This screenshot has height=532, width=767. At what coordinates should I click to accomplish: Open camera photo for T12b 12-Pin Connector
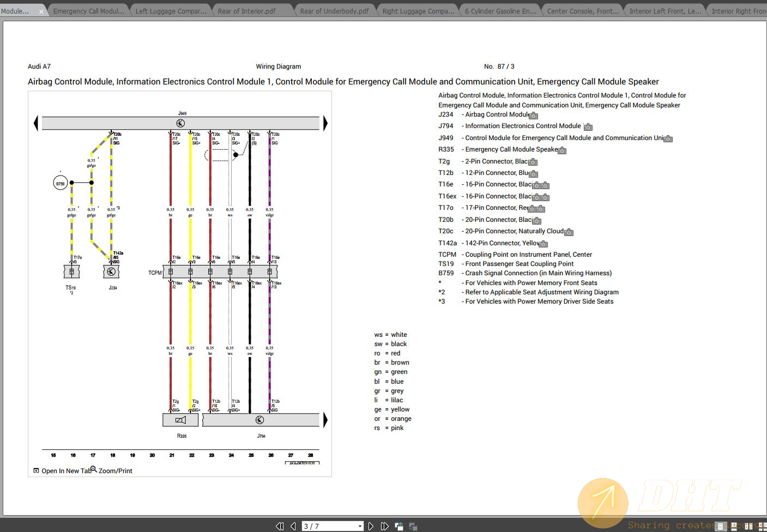coord(533,174)
